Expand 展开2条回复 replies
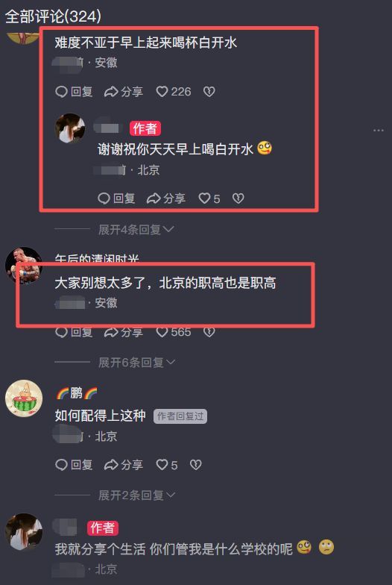 137,495
